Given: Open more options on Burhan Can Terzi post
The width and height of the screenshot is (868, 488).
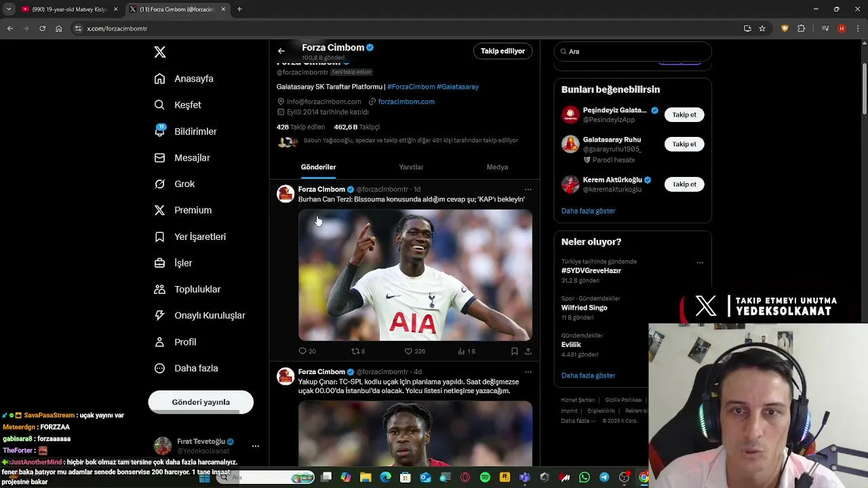Looking at the screenshot, I should [528, 190].
